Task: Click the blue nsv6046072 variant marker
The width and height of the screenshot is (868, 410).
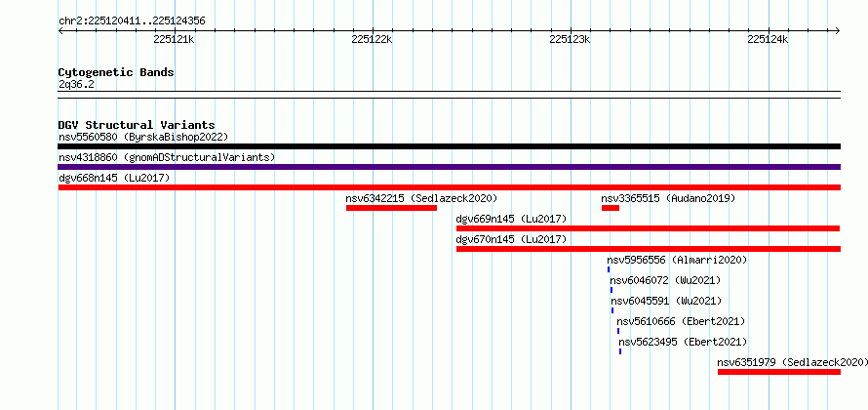Action: [x=612, y=290]
